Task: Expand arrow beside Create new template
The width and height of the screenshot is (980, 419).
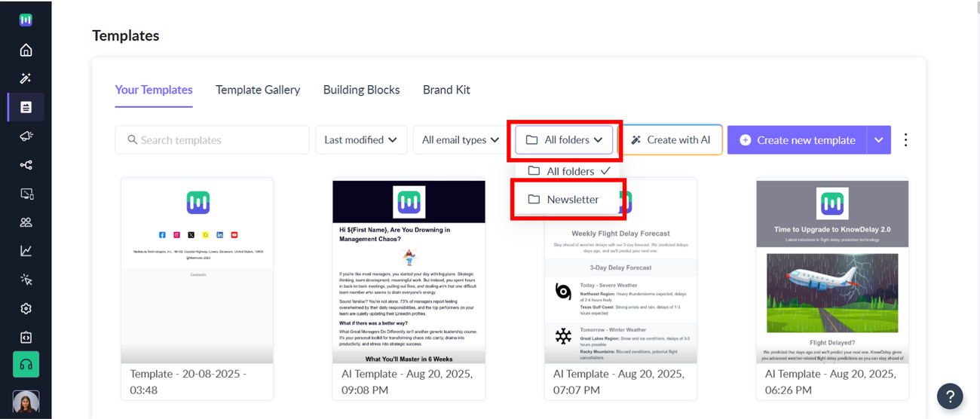Action: point(878,140)
